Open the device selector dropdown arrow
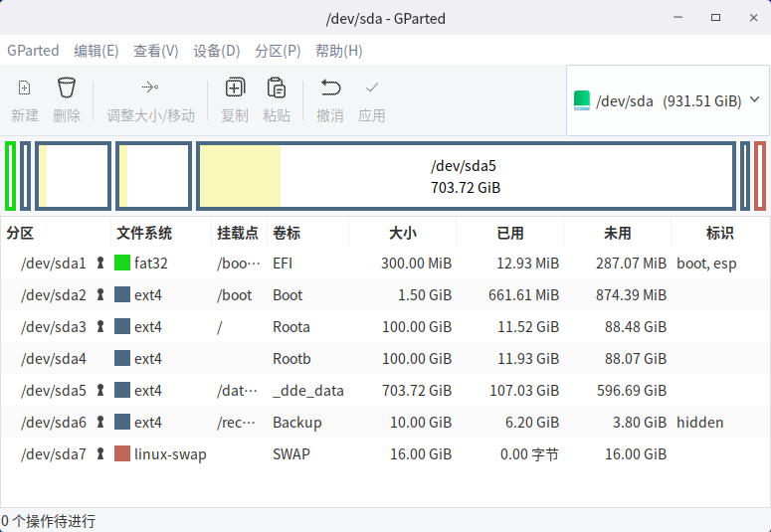The height and width of the screenshot is (532, 771). [x=755, y=99]
